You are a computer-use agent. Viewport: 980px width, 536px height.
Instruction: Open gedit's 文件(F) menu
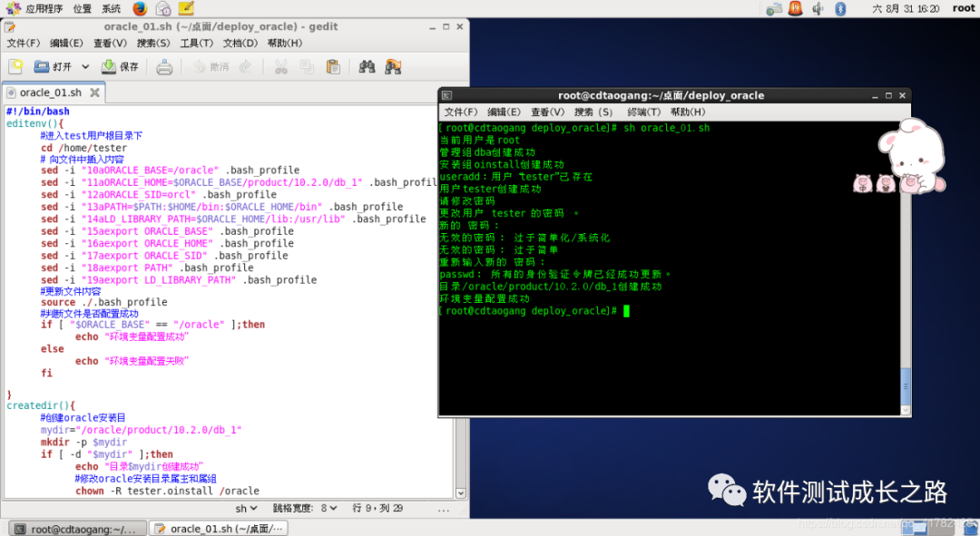pos(23,44)
